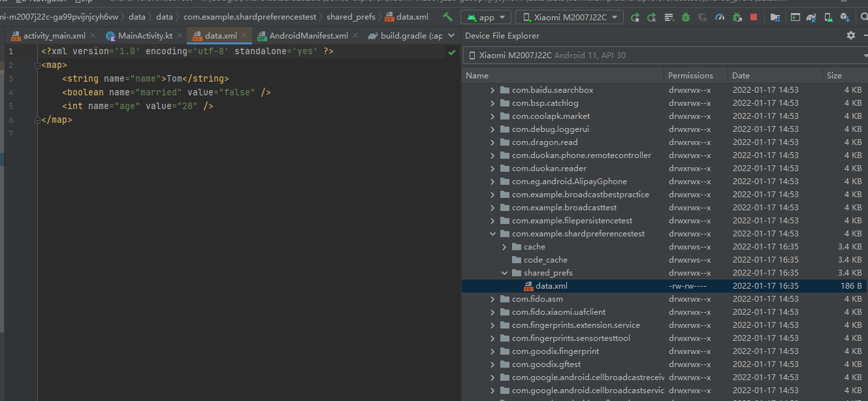Click the red Stop button

coord(754,18)
